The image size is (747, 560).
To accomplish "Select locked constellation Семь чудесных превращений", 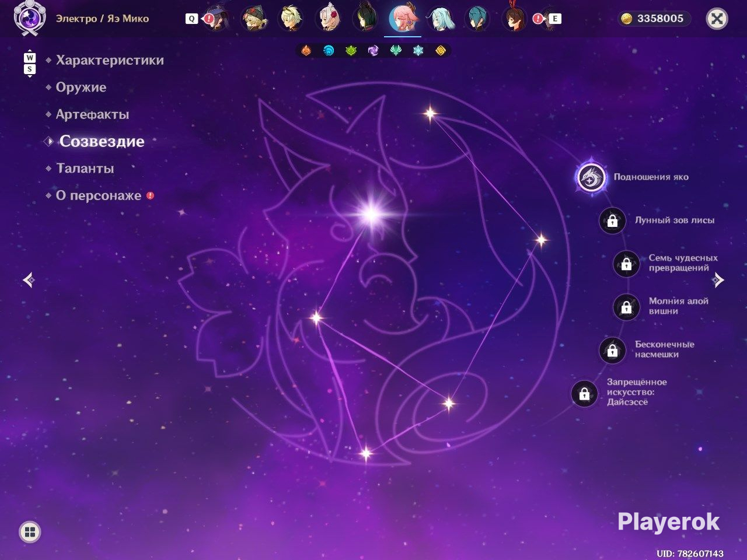I will [x=626, y=264].
